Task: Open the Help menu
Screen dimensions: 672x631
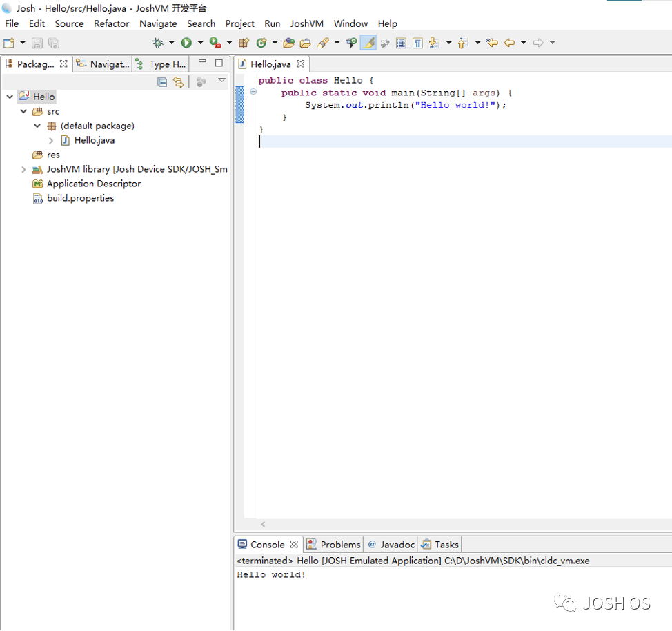Action: (x=388, y=23)
